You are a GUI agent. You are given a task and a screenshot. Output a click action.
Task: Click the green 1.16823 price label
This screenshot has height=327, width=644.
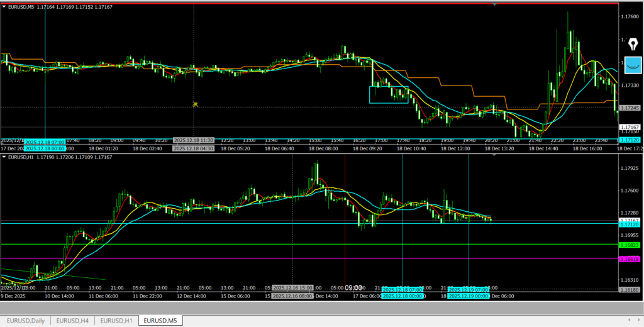(x=630, y=245)
